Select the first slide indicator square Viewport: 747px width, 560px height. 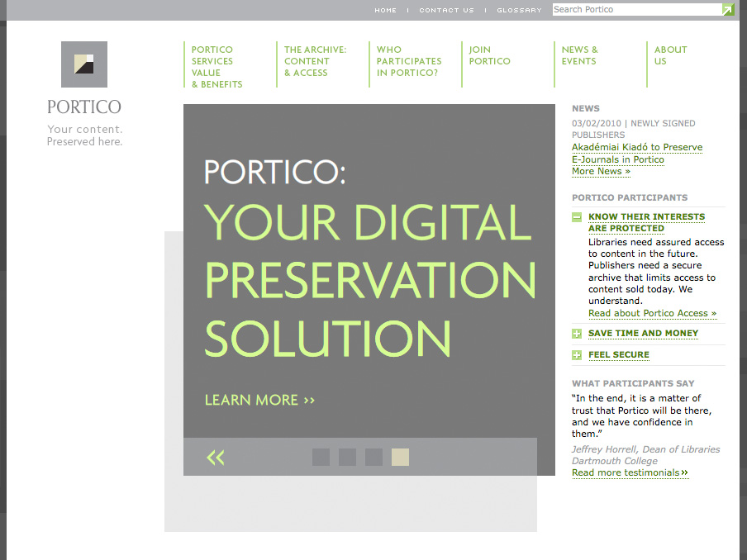click(x=321, y=457)
